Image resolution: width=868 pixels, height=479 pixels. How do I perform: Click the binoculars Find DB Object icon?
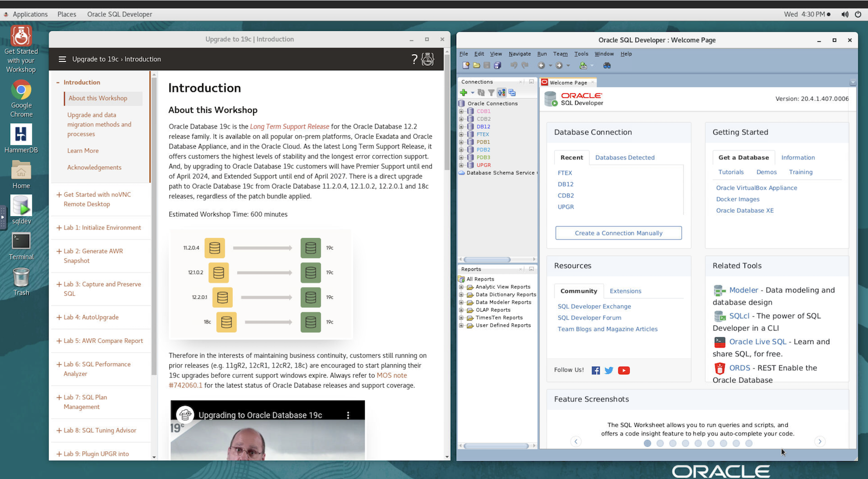pyautogui.click(x=607, y=65)
